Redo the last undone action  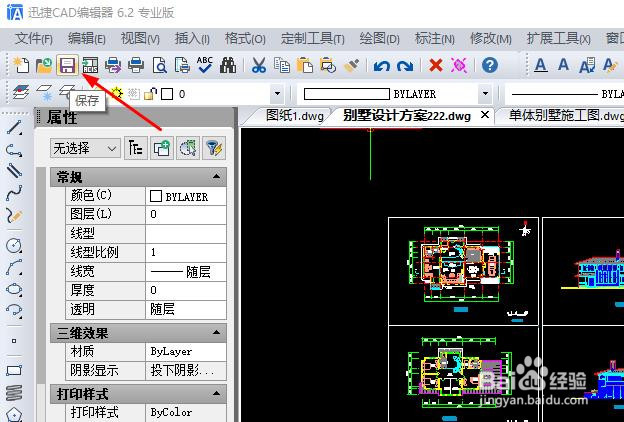click(405, 65)
